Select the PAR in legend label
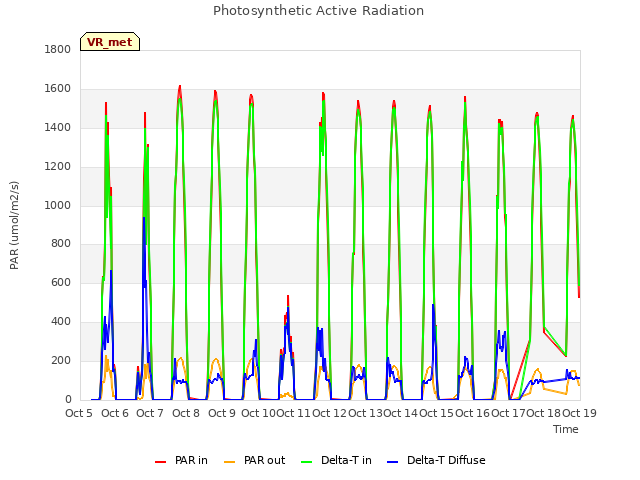 click(191, 460)
